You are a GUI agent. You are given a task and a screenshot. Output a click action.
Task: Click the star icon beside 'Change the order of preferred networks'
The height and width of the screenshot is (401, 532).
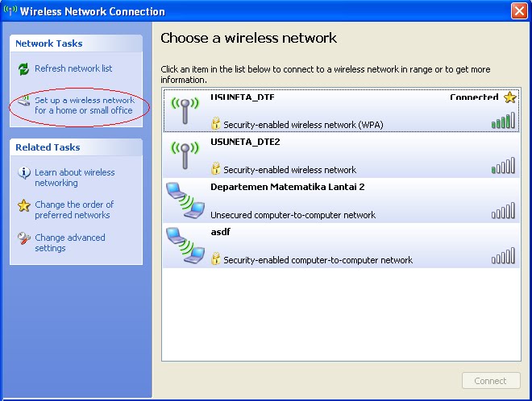pos(23,205)
